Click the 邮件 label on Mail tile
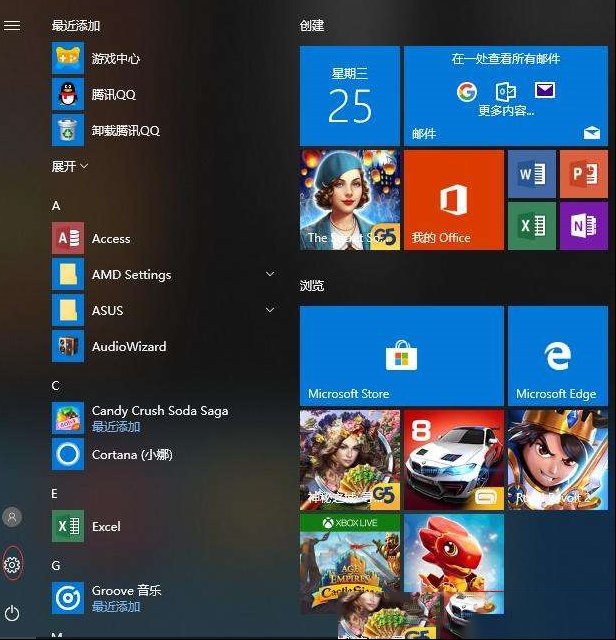 424,133
